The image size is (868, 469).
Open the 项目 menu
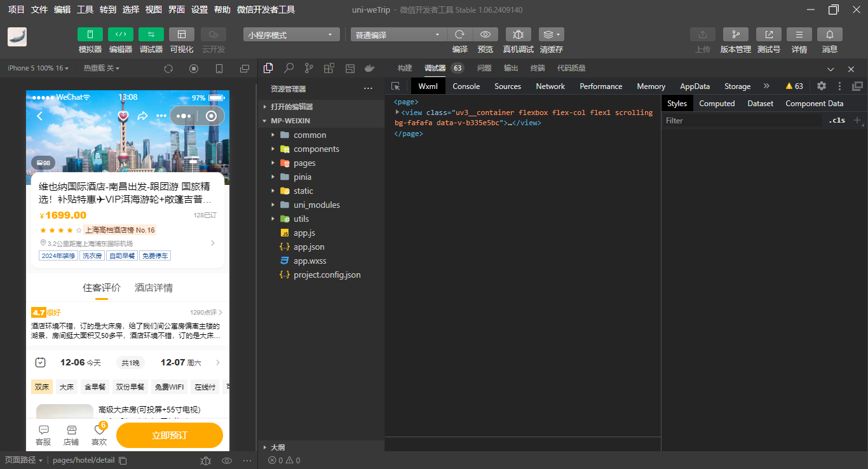click(17, 10)
